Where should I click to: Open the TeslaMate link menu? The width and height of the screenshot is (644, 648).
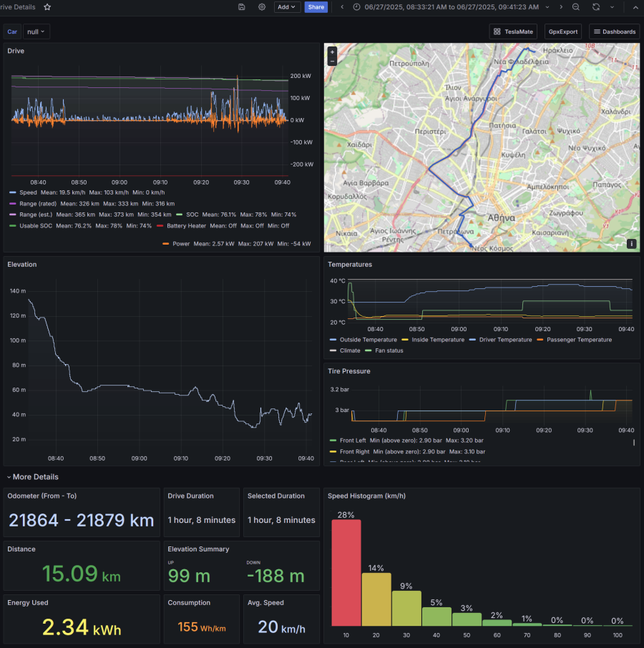[x=514, y=31]
